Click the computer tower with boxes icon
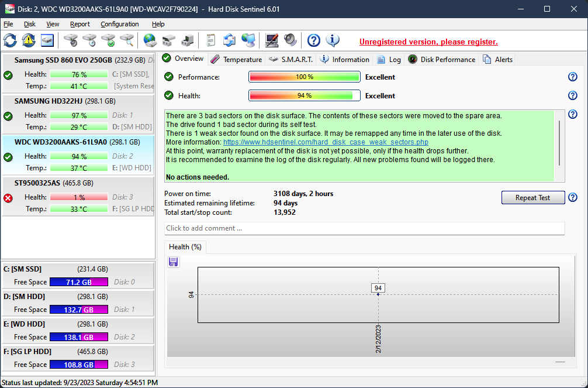 click(x=188, y=40)
